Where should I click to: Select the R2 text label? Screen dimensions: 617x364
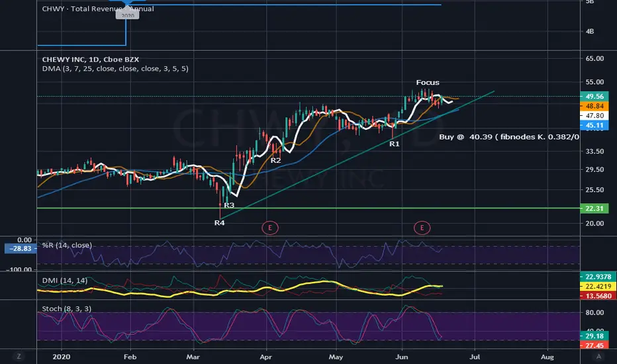pyautogui.click(x=276, y=160)
